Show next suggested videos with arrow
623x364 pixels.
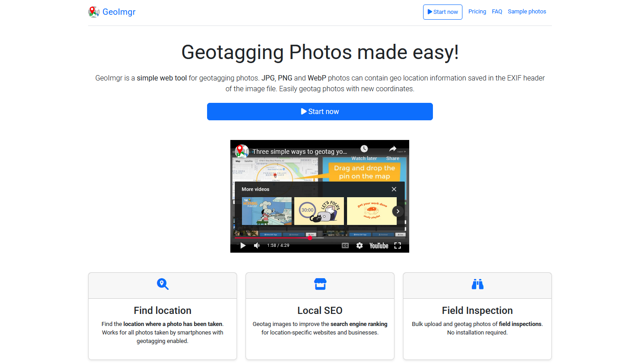[x=398, y=211]
